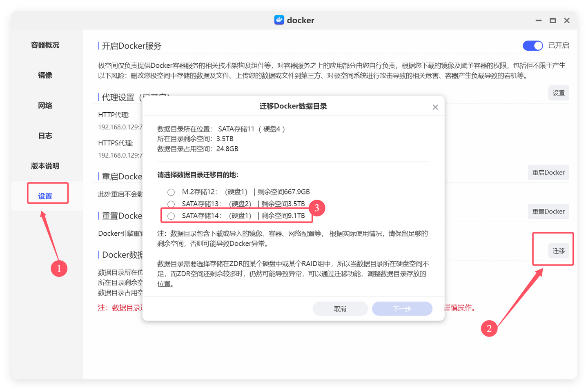Open the 容器概况 section in sidebar
This screenshot has width=588, height=390.
(45, 45)
